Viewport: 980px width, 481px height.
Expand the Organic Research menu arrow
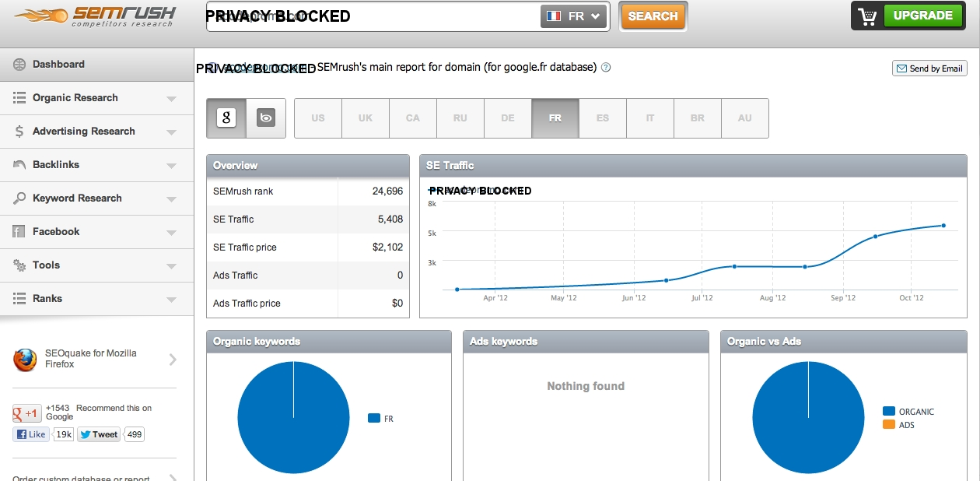coord(172,99)
